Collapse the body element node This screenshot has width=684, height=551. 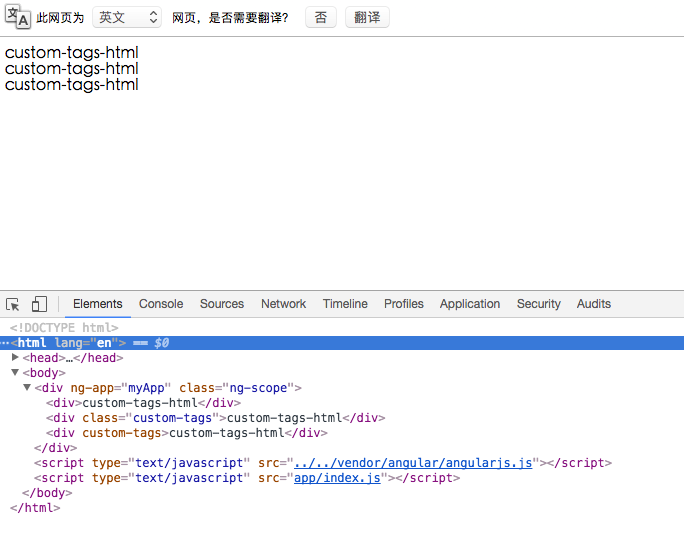[x=15, y=372]
